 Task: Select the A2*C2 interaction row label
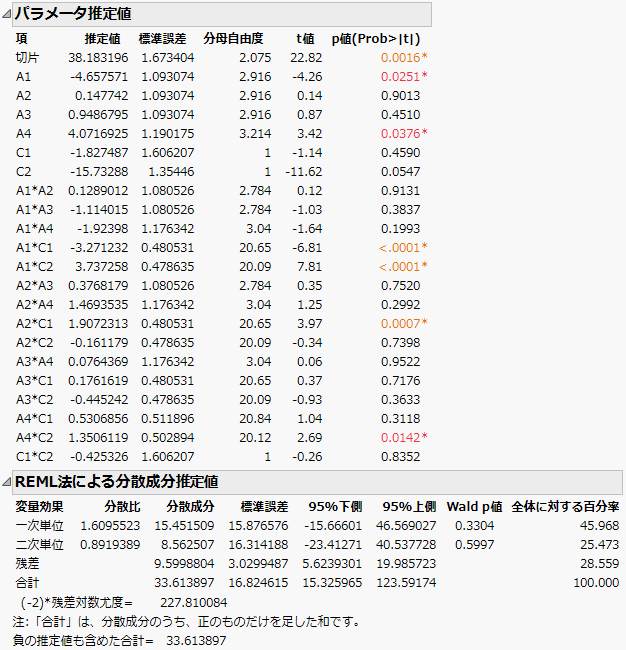(x=35, y=343)
